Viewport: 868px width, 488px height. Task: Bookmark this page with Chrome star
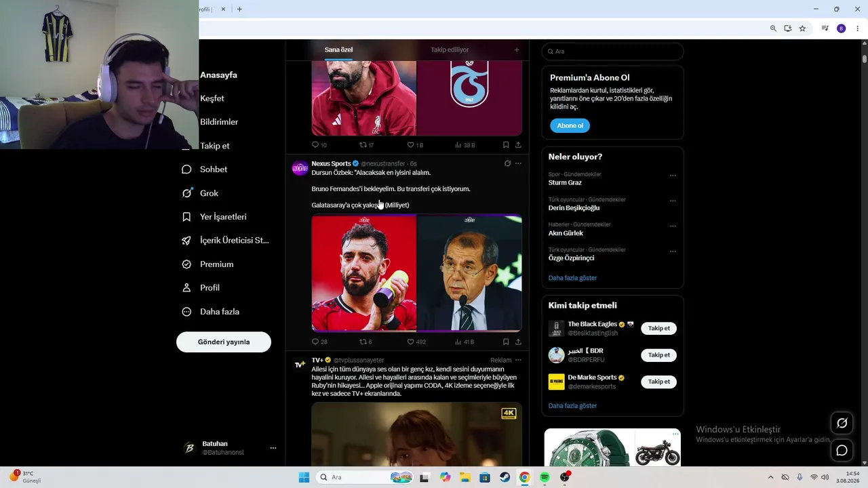[x=802, y=28]
